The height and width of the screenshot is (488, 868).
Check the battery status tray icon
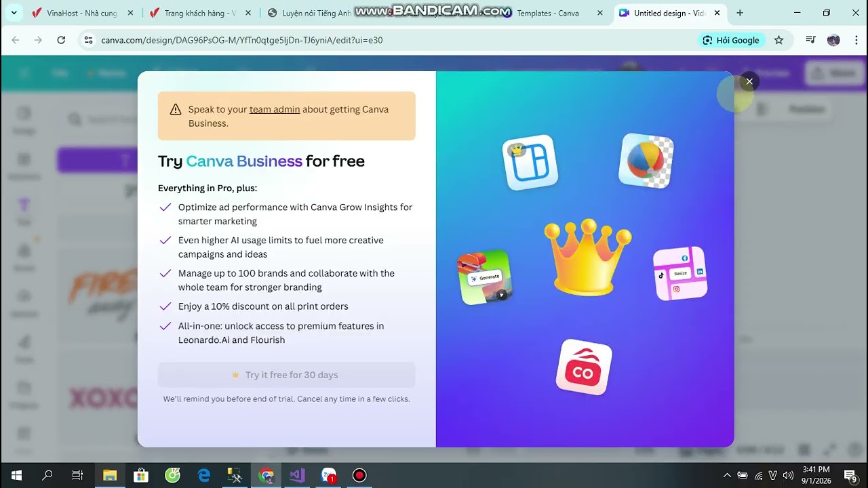click(x=743, y=475)
